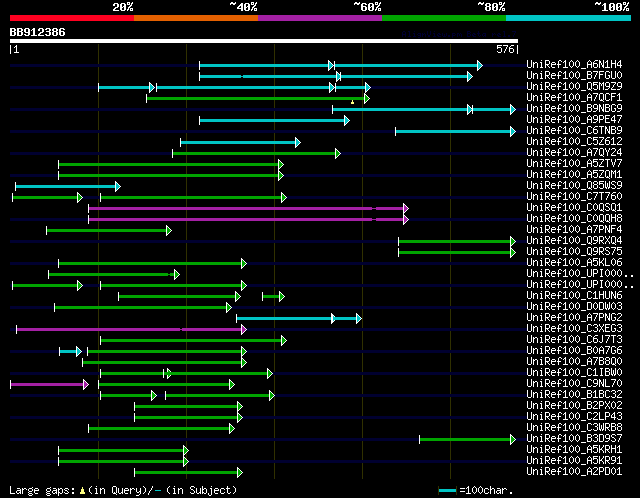Select the UniRef100_C0QSQ1 label
The image size is (640, 498).
coord(574,208)
